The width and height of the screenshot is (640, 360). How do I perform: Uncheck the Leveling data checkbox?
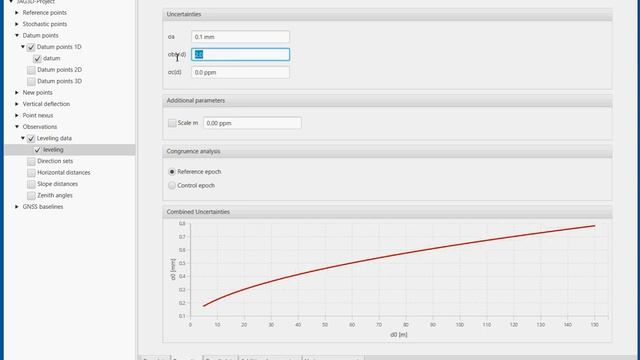point(31,139)
